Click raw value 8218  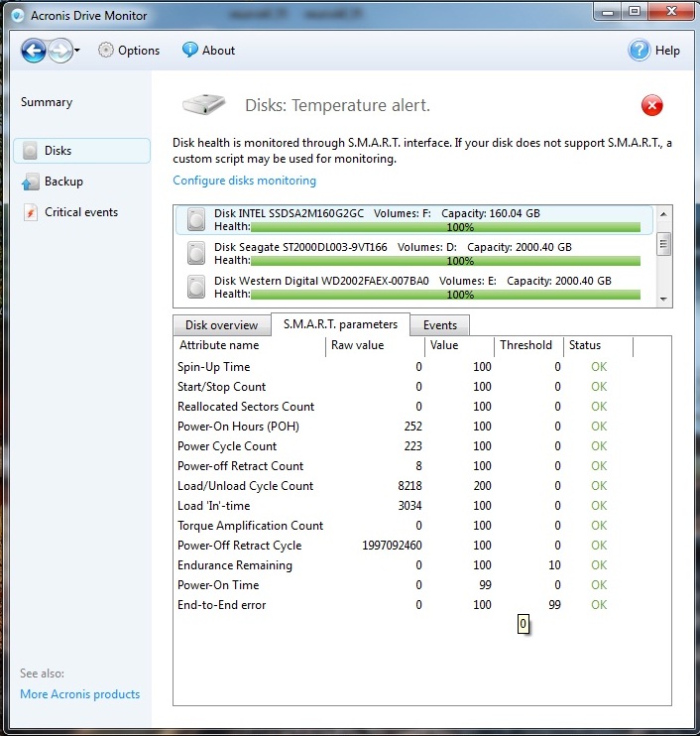pos(409,486)
